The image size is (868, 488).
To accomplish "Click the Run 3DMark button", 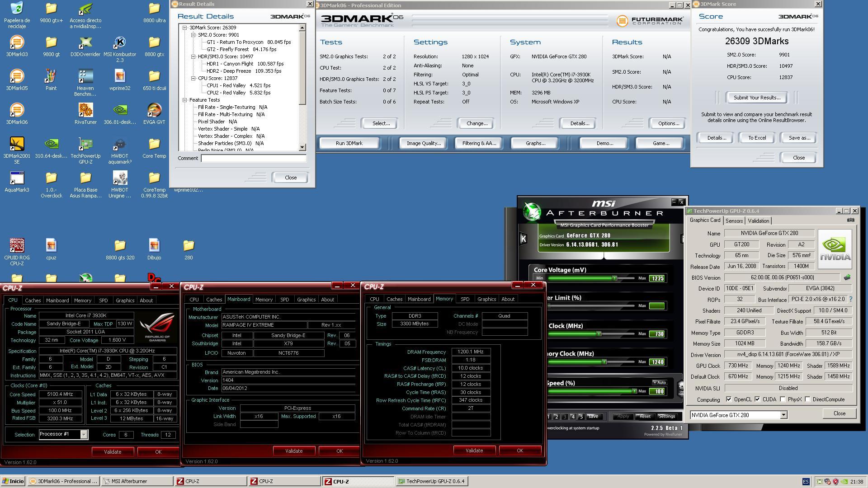I will tap(349, 143).
